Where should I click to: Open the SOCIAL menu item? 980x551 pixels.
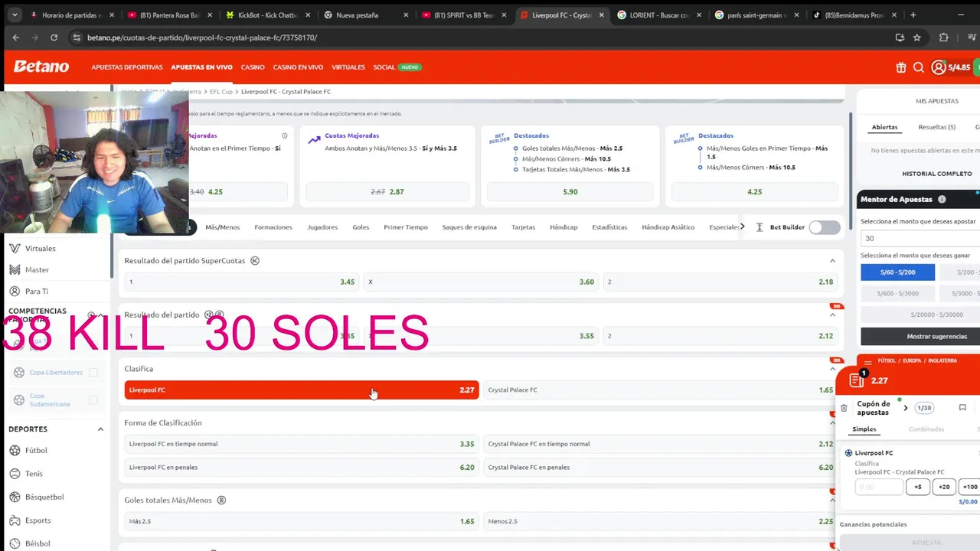pos(384,67)
